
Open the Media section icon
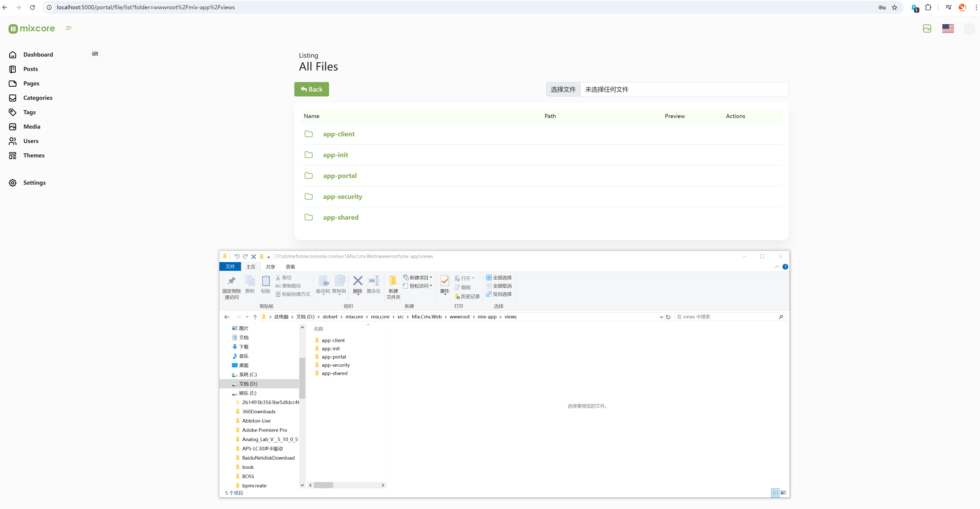pyautogui.click(x=13, y=127)
